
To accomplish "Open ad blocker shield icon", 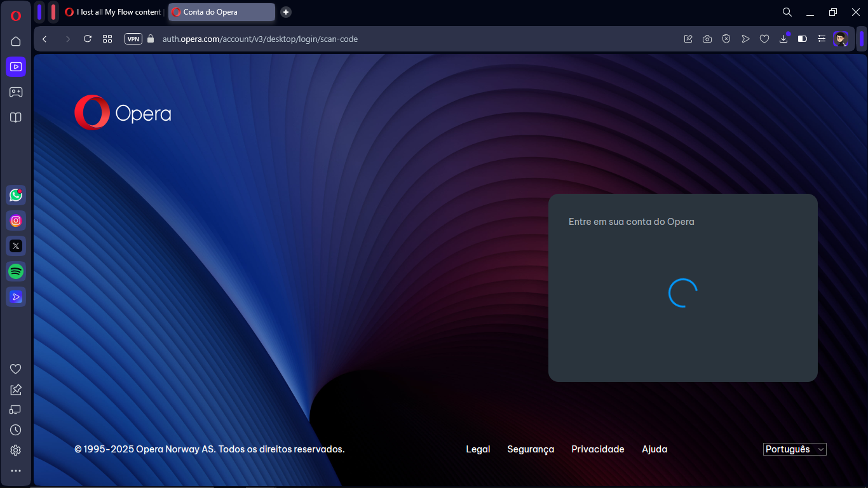I will pos(726,39).
